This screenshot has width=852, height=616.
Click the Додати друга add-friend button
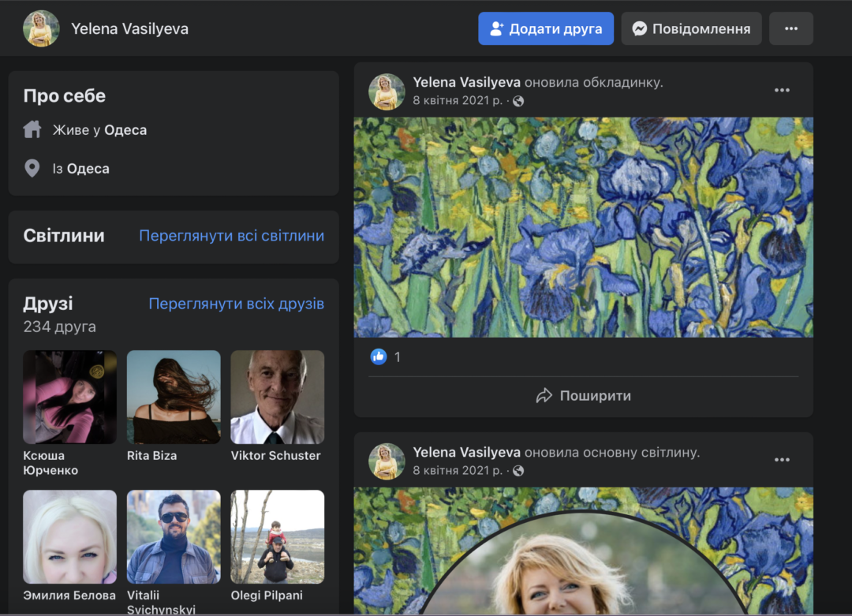point(546,29)
